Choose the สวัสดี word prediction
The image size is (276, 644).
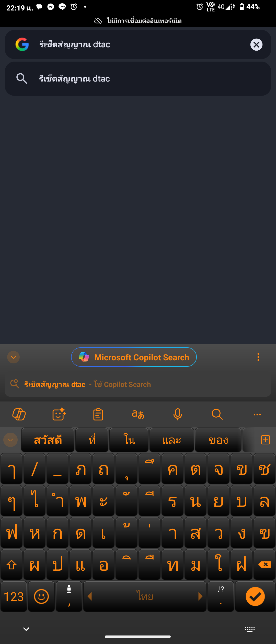[x=48, y=440]
